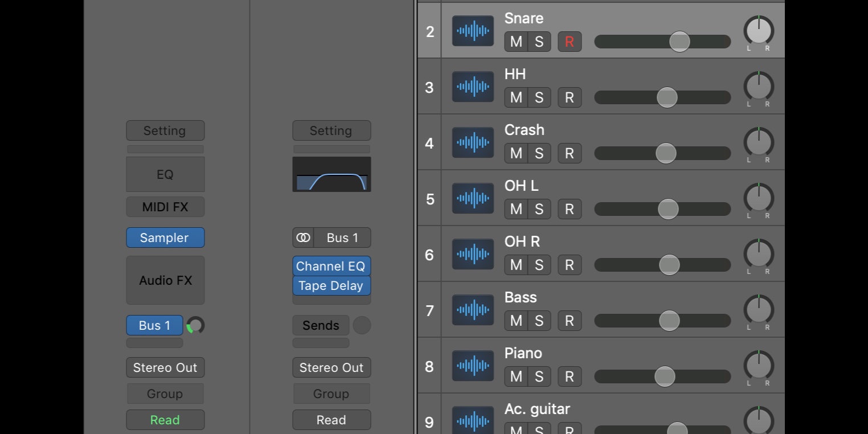Image resolution: width=868 pixels, height=434 pixels.
Task: Adjust the Bass track volume slider
Action: (x=669, y=321)
